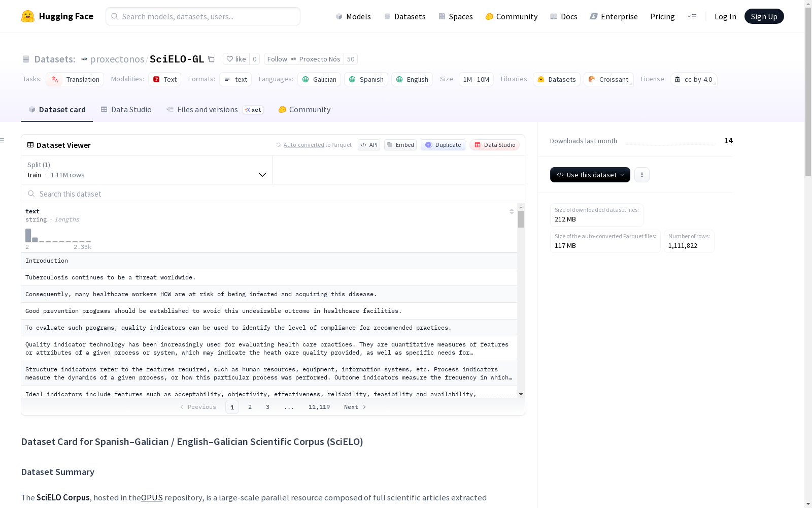This screenshot has width=812, height=508.
Task: Like the SciELO-GL dataset
Action: (x=236, y=59)
